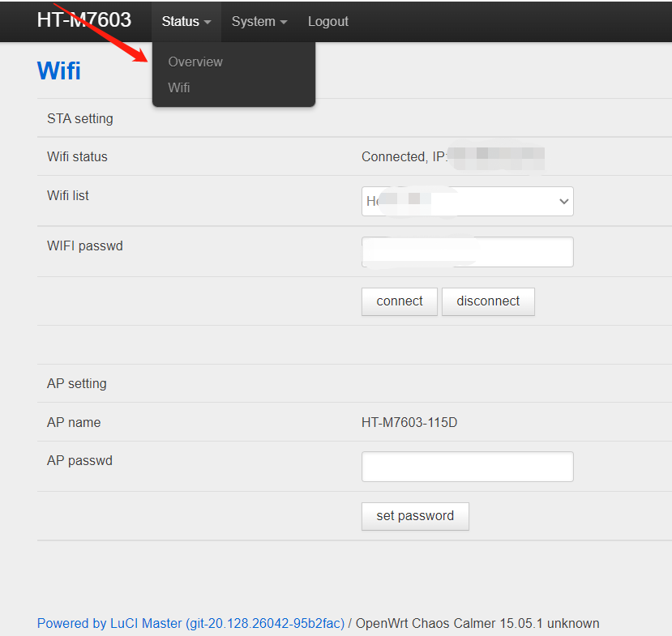672x636 pixels.
Task: Expand the Wifi list combo box
Action: (x=467, y=202)
